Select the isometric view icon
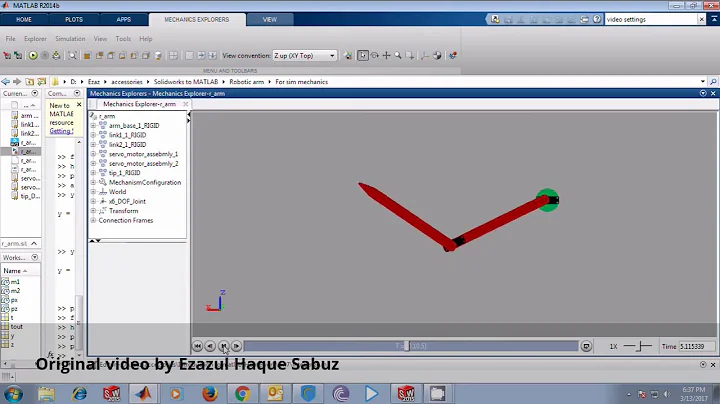 pos(158,56)
